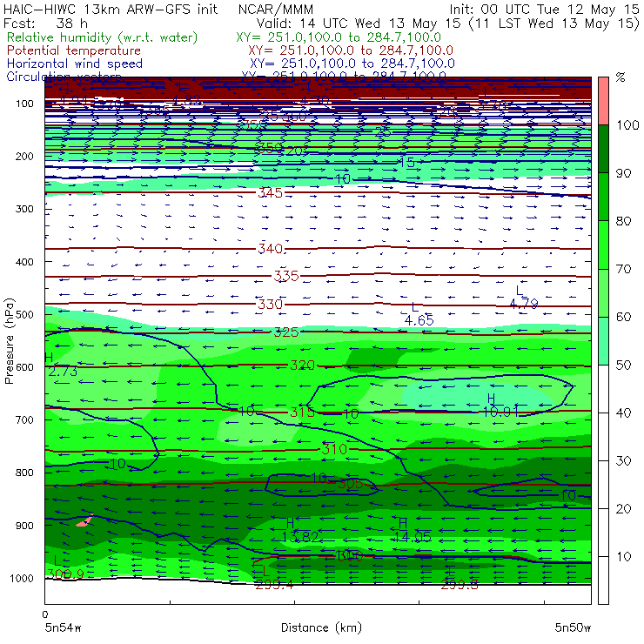
Task: Select the 'Valid: 14 UTC Wed 13 May 15' text
Action: coord(359,23)
